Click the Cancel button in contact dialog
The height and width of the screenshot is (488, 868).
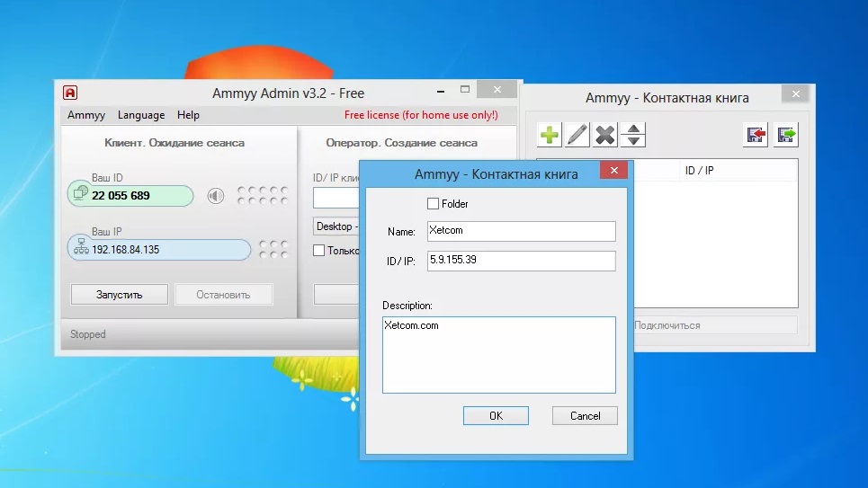click(585, 415)
